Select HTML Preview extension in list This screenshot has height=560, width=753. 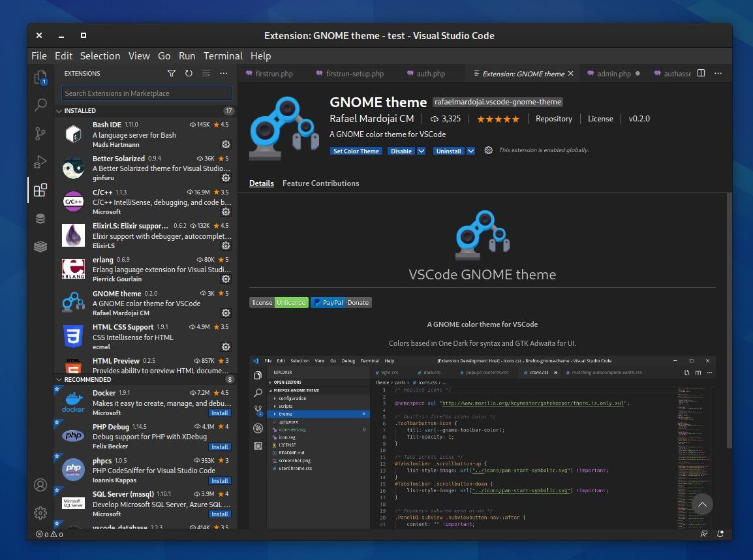pos(145,365)
